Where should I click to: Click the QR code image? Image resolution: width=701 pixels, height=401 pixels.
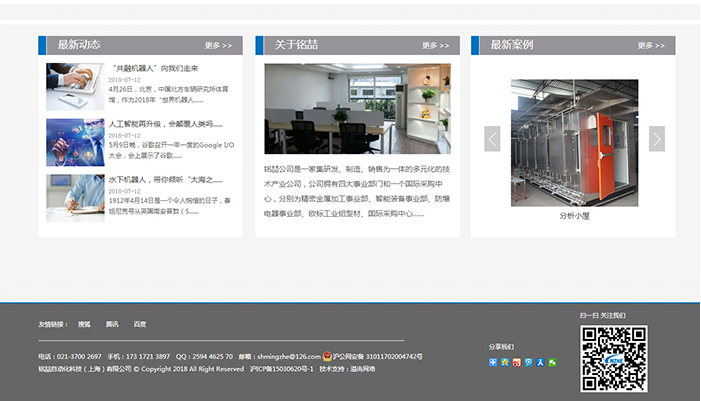pyautogui.click(x=614, y=357)
